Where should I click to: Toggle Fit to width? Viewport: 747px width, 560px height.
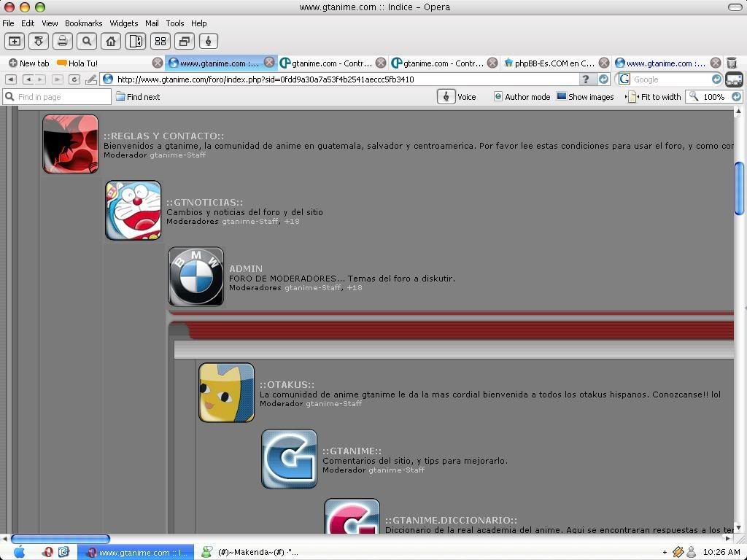653,97
